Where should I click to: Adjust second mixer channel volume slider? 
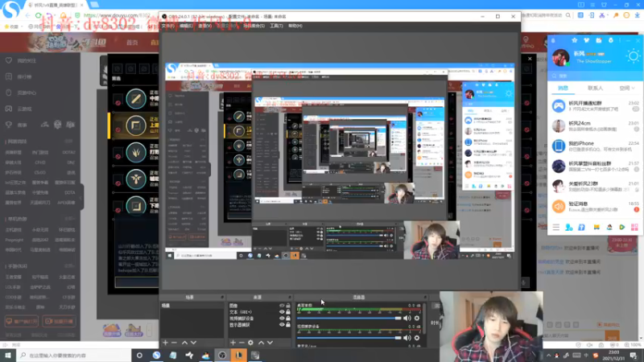349,338
